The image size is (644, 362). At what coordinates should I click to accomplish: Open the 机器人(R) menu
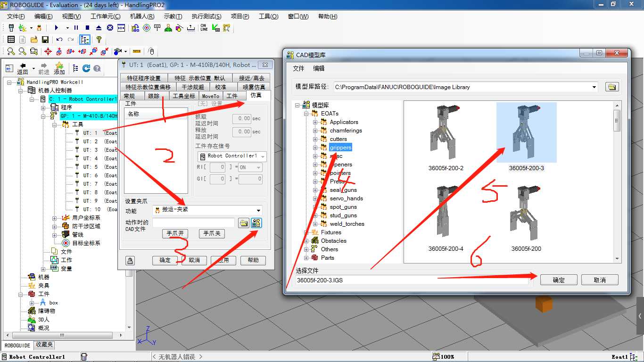coord(142,16)
